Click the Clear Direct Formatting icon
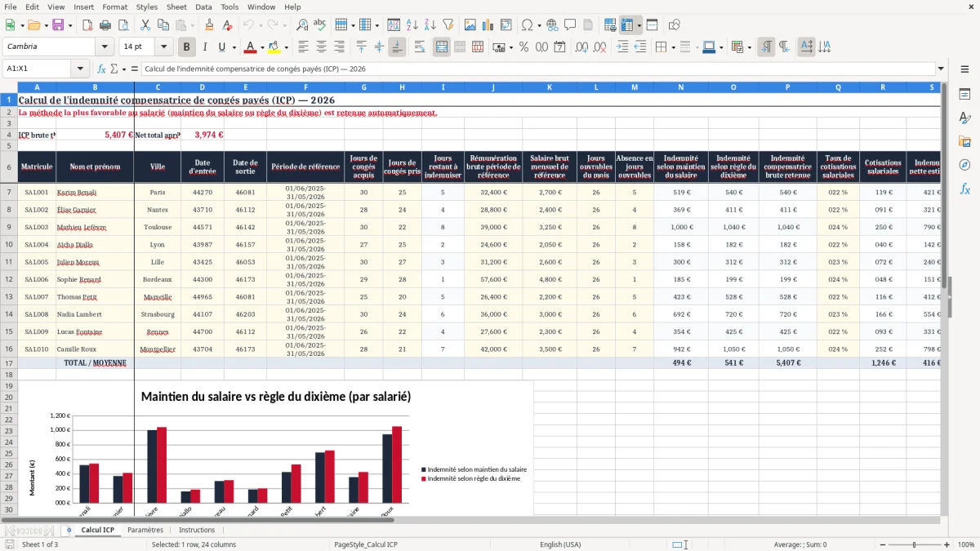The width and height of the screenshot is (980, 551). (x=228, y=25)
